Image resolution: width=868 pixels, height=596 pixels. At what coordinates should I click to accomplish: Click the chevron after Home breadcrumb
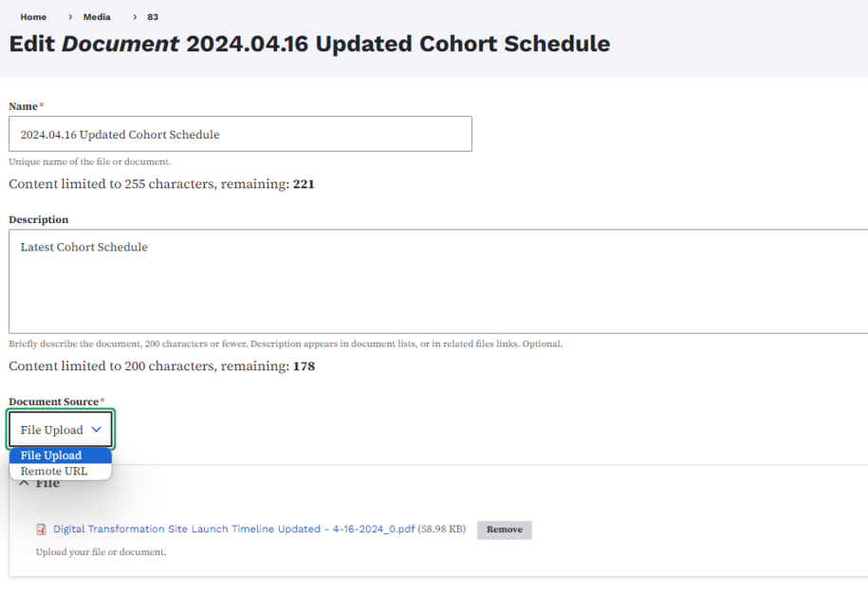pyautogui.click(x=70, y=17)
